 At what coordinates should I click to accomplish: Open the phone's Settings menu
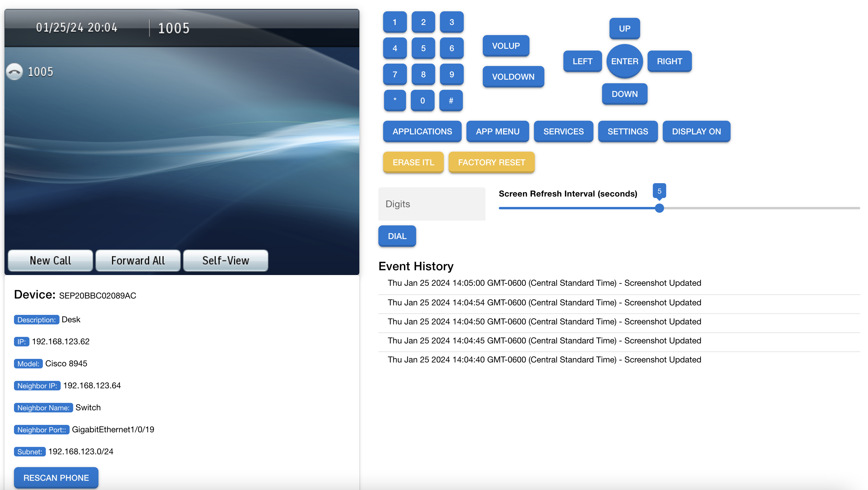[x=628, y=131]
